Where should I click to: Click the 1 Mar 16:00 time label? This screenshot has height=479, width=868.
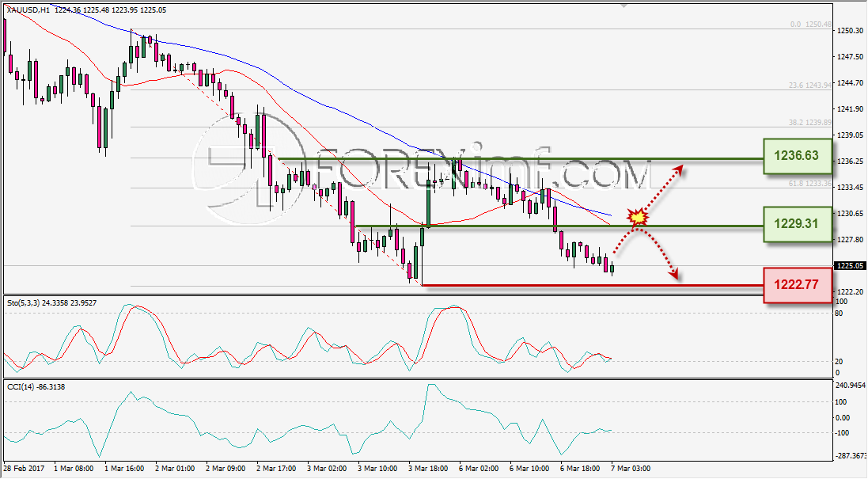tap(124, 469)
